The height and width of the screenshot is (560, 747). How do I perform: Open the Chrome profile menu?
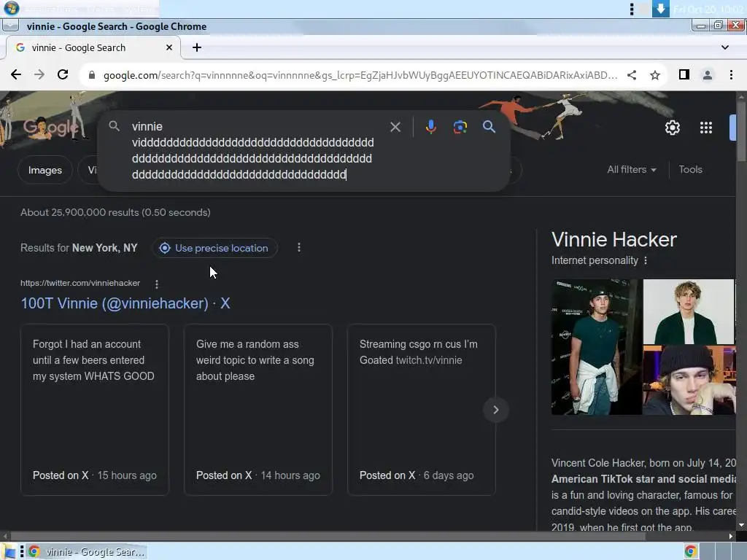(708, 75)
